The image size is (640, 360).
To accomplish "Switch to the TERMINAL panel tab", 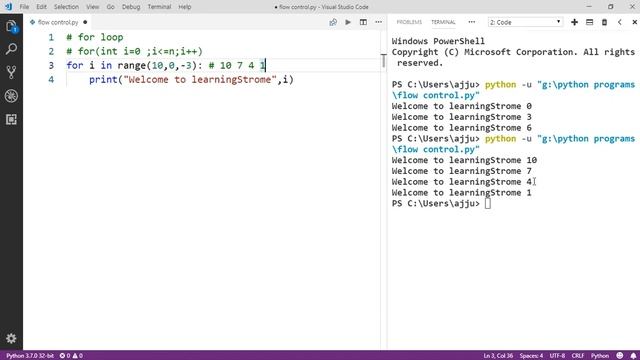I will (443, 22).
